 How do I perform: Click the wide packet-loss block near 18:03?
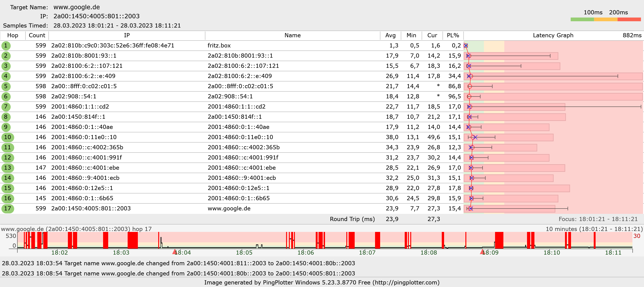[133, 240]
